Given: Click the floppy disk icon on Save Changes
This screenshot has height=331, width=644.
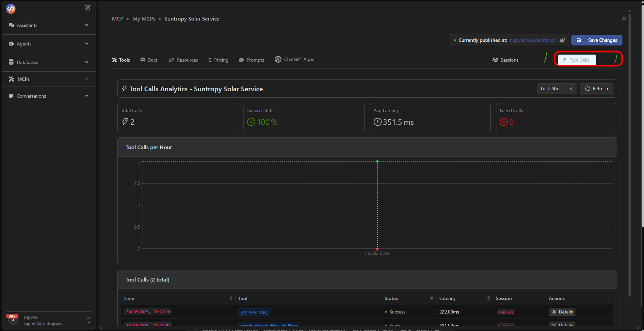Looking at the screenshot, I should point(579,40).
